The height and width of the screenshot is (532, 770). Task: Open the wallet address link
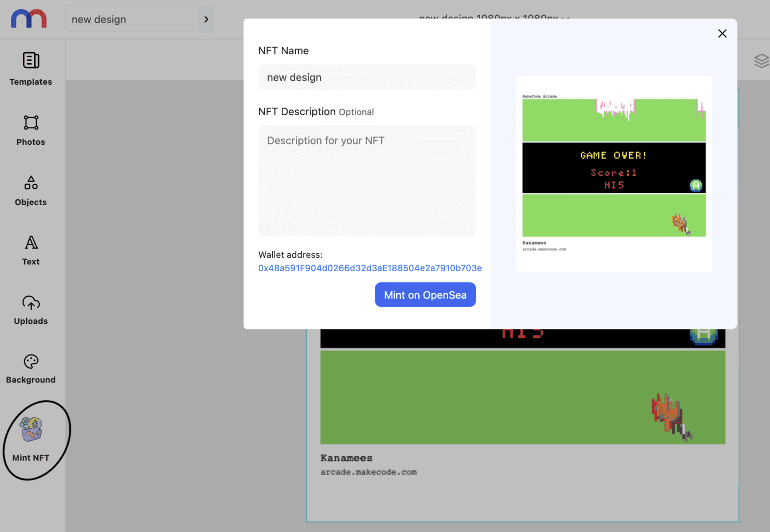tap(369, 268)
